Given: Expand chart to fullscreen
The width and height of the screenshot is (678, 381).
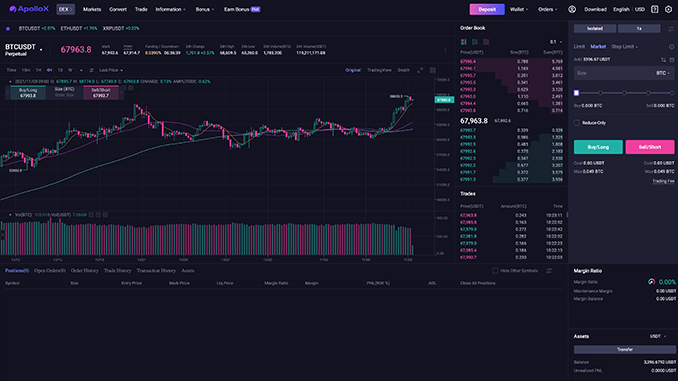Looking at the screenshot, I should [420, 70].
